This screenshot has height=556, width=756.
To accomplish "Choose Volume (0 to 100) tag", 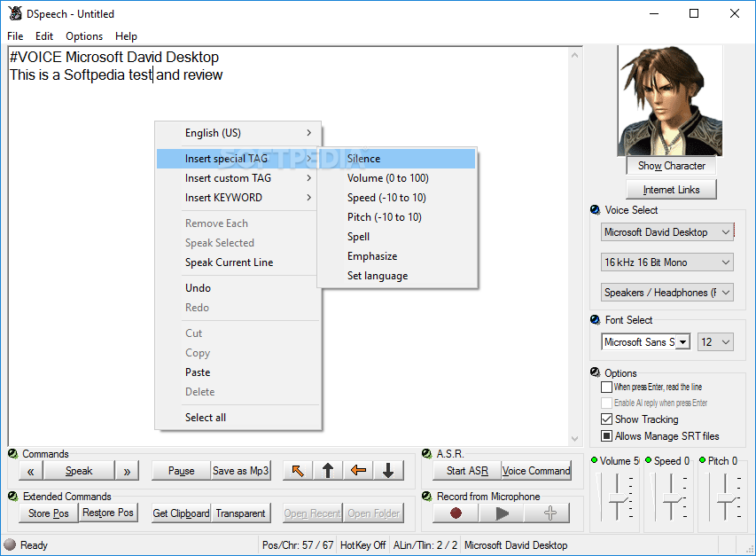I will click(397, 178).
